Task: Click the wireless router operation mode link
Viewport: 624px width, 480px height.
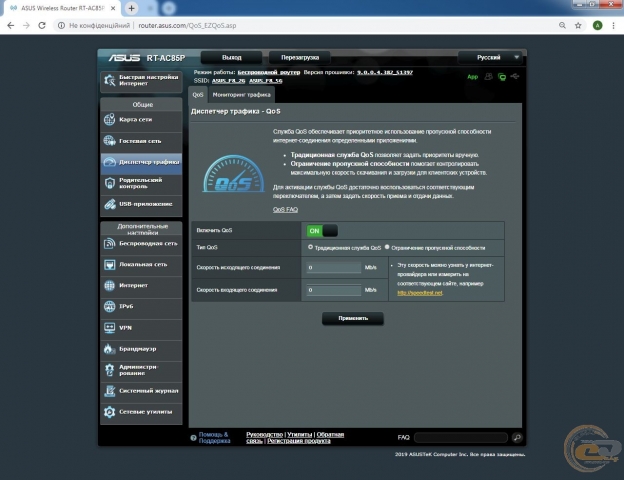Action: [x=269, y=72]
